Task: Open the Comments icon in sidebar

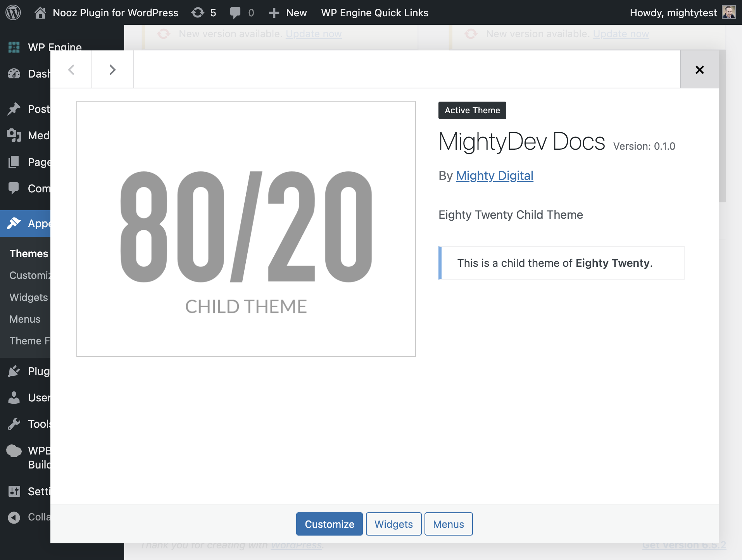Action: pos(14,188)
